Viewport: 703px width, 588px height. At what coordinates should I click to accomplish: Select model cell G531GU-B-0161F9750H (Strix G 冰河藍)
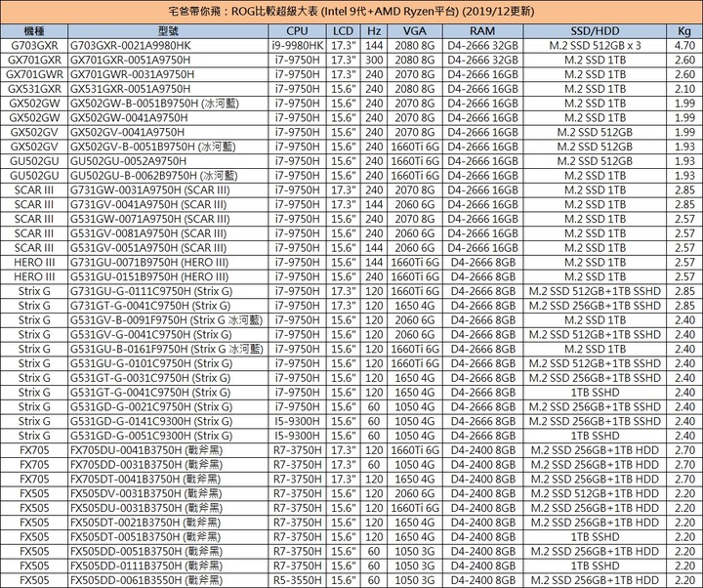pyautogui.click(x=168, y=349)
